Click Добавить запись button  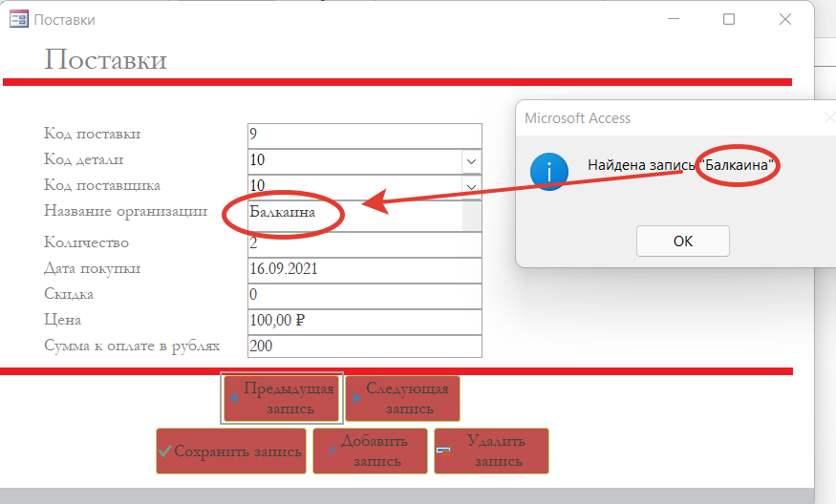coord(370,451)
